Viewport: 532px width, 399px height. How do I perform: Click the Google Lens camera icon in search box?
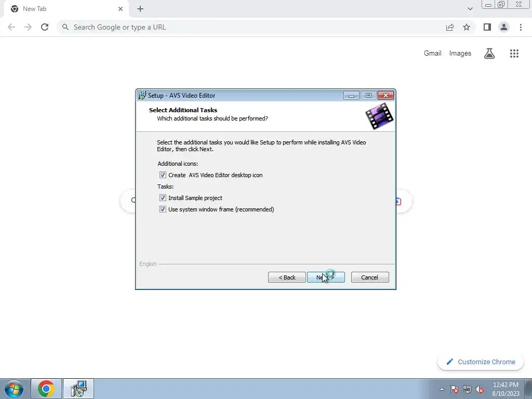click(x=398, y=202)
